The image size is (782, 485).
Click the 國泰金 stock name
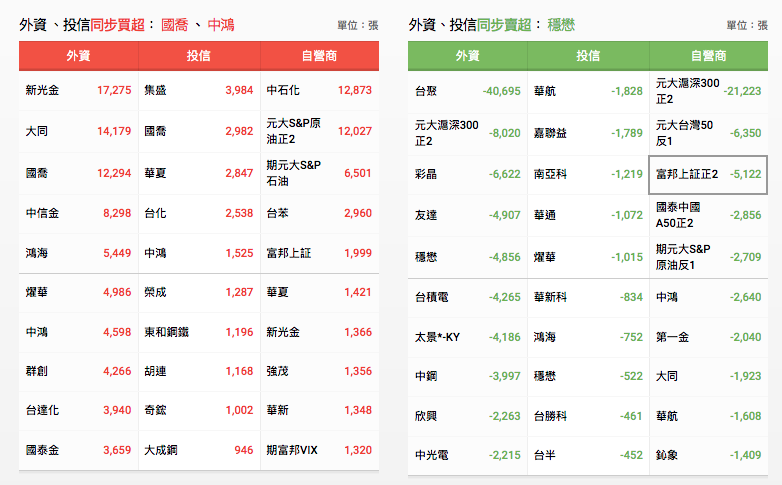(x=42, y=450)
